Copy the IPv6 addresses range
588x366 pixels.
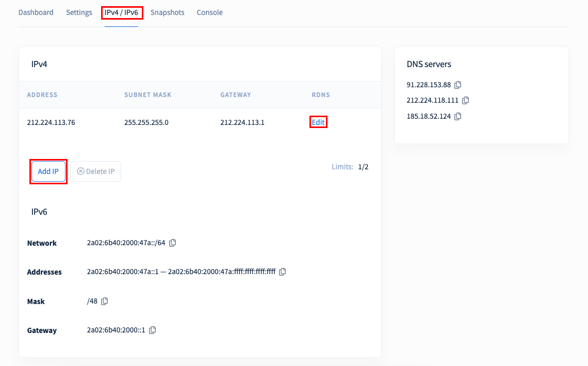coord(283,272)
